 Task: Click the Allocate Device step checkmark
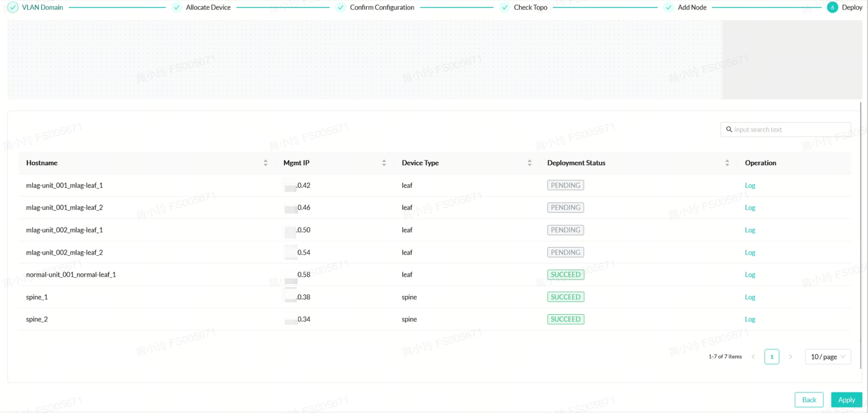pos(177,8)
